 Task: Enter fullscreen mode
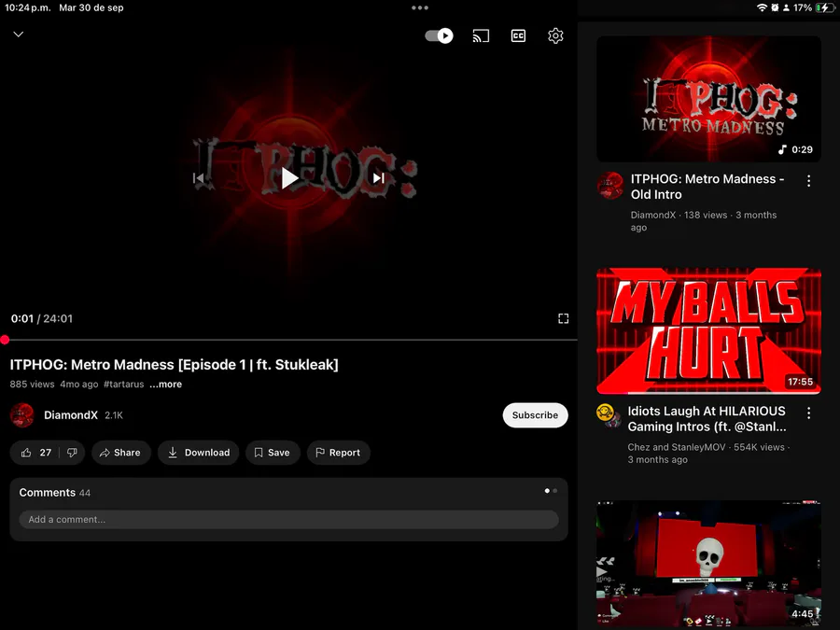click(x=563, y=319)
